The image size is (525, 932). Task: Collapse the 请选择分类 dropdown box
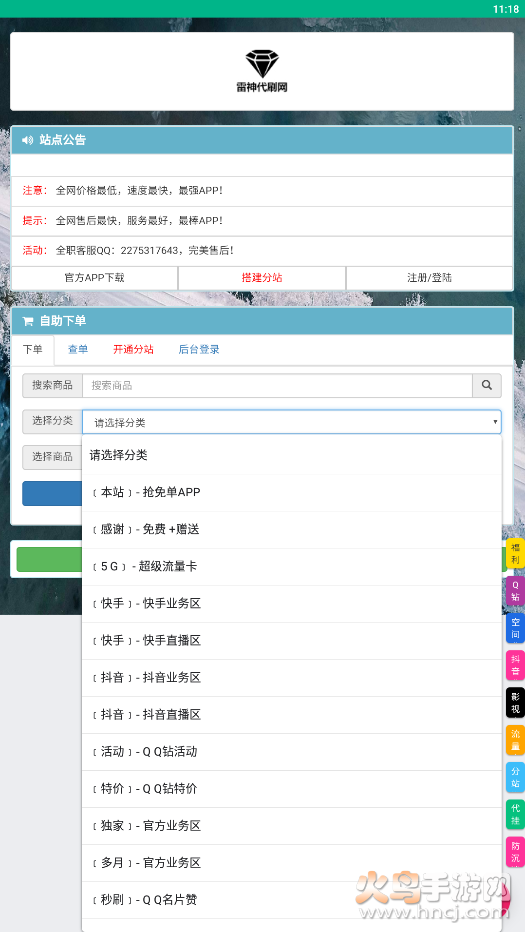pos(291,422)
